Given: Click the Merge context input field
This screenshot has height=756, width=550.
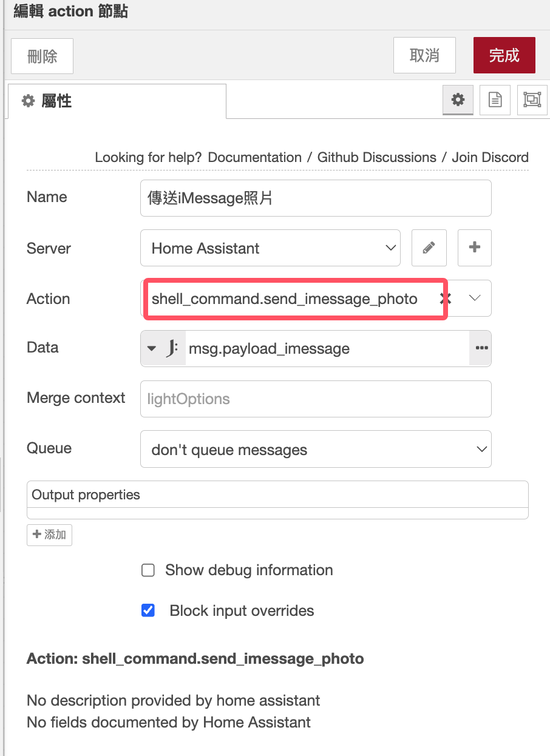Looking at the screenshot, I should [316, 399].
